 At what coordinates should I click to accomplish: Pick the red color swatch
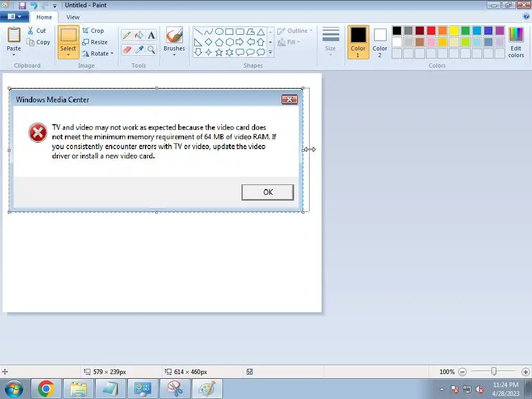(431, 31)
